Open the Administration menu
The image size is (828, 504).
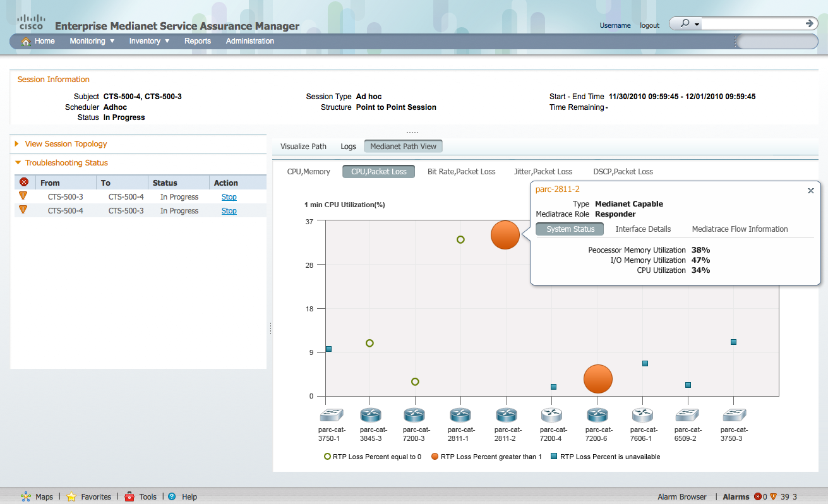click(x=250, y=41)
